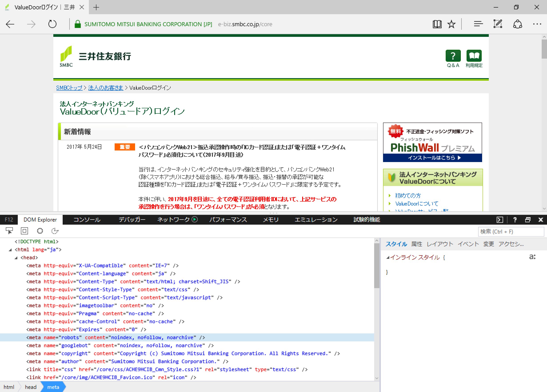This screenshot has height=392, width=547.
Task: Reload the page with the Refresh icon
Action: [52, 24]
